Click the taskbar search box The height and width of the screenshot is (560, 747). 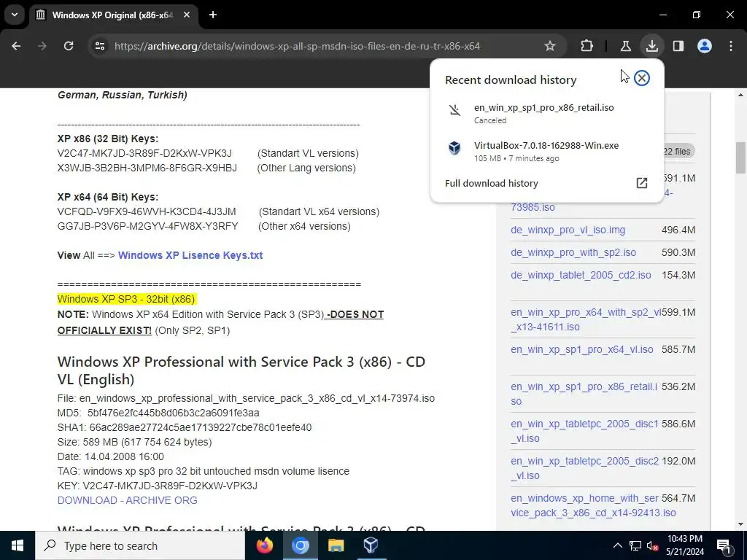click(140, 545)
